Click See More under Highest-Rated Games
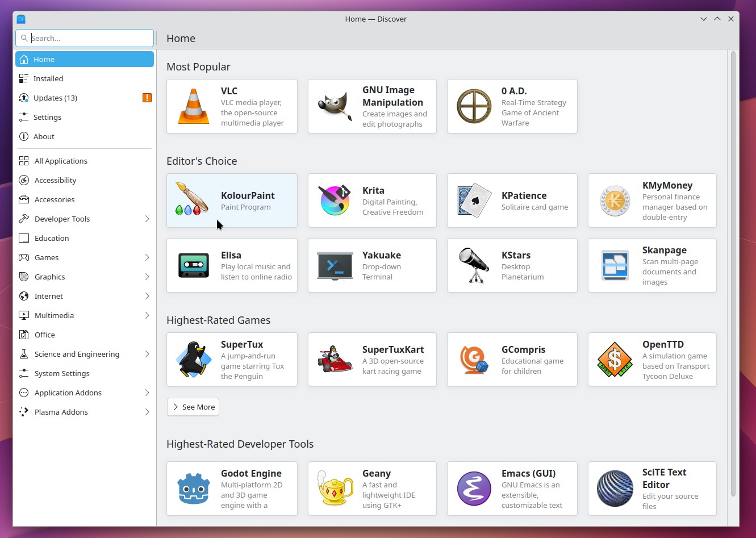 [x=193, y=407]
